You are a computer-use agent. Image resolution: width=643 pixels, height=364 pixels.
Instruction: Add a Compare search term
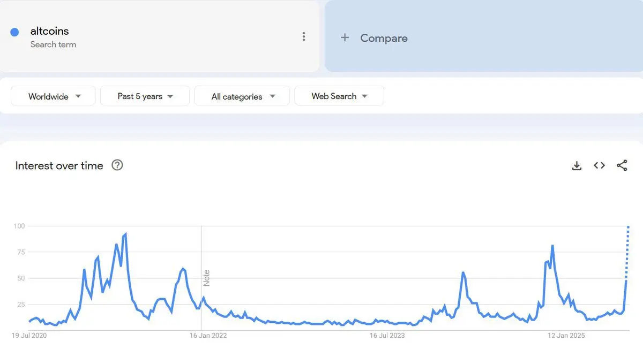[x=483, y=36]
